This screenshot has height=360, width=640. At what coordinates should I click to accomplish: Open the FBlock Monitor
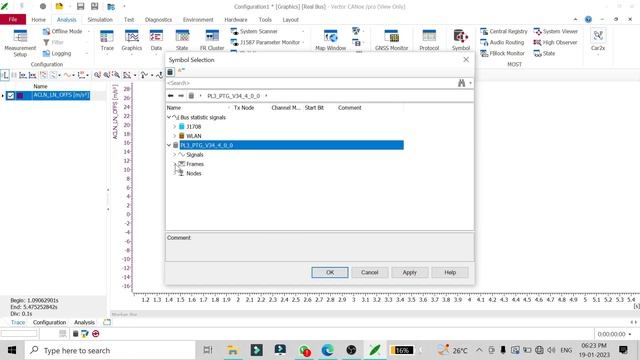point(502,53)
